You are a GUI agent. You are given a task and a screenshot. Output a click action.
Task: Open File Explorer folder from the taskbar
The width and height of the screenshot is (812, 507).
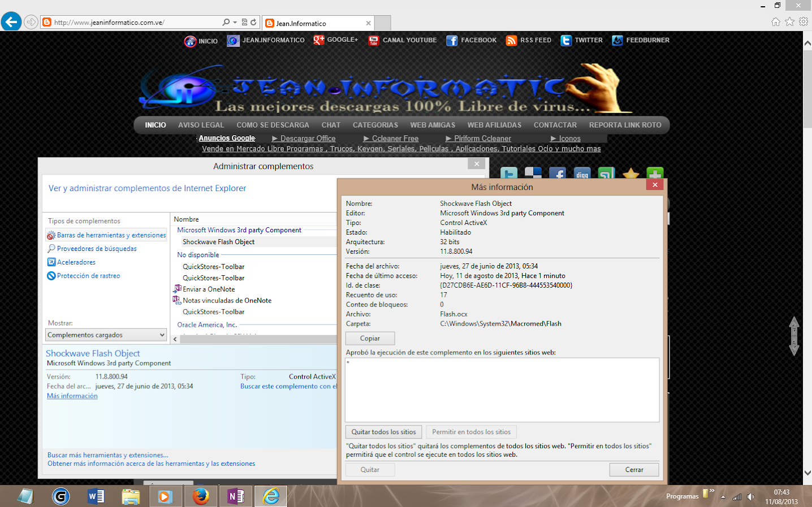click(x=131, y=496)
